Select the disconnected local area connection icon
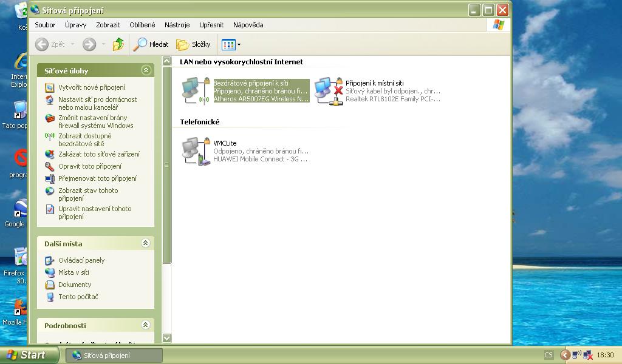The height and width of the screenshot is (364, 622). 329,91
